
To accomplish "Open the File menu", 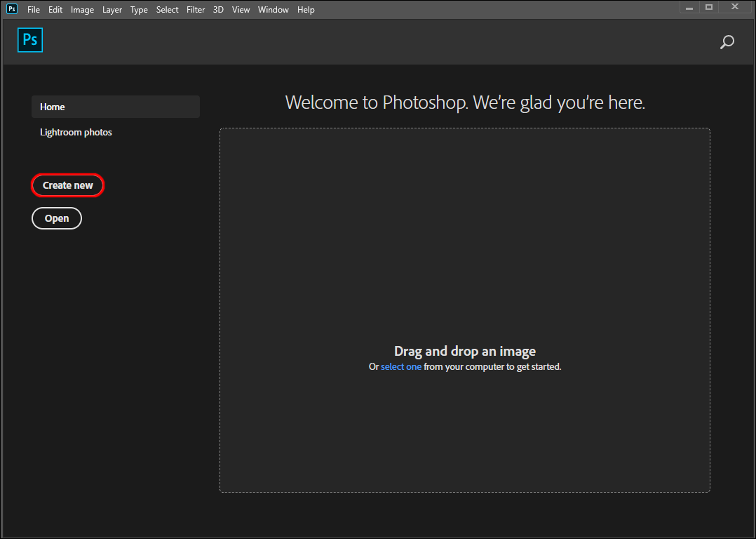I will coord(34,10).
